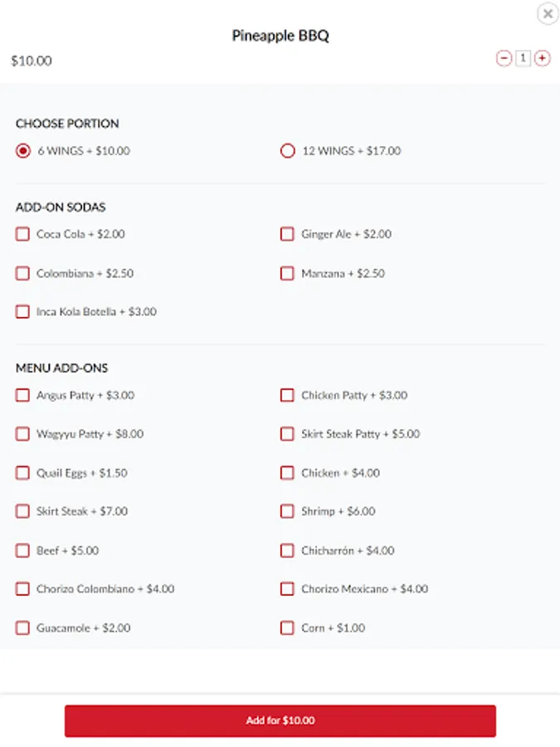
Task: Enable the Shrimp add-on
Action: click(x=287, y=511)
